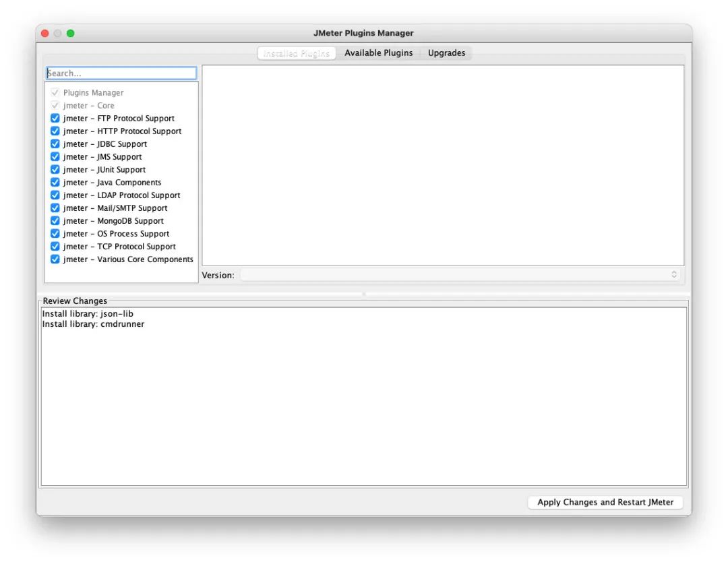
Task: Toggle the Plugins Manager checkbox
Action: pyautogui.click(x=55, y=92)
